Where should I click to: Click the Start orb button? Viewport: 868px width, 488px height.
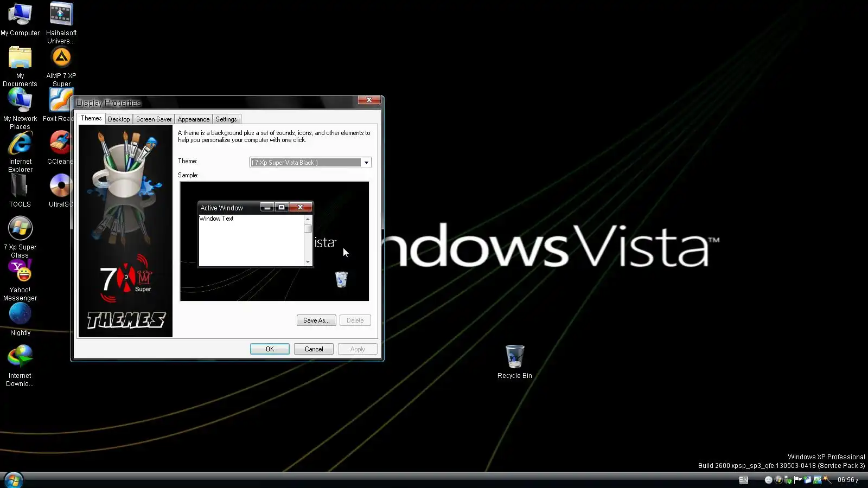(x=13, y=480)
